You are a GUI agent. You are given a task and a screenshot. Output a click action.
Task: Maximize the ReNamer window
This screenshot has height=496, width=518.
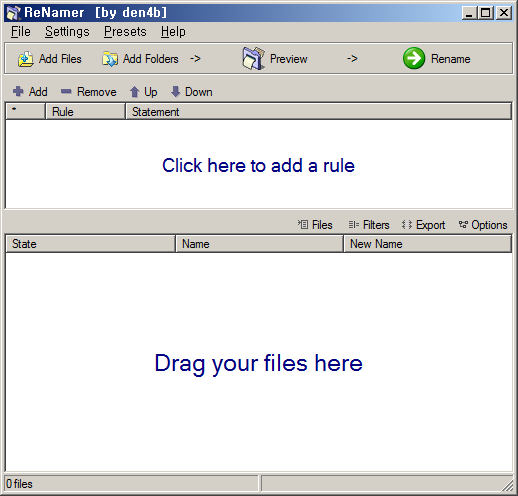[486, 13]
